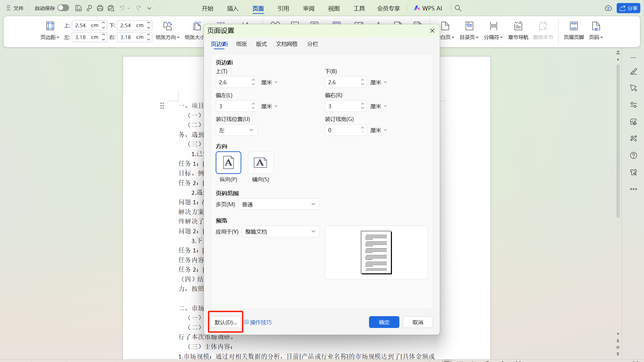Open the 页眉页脚 header/footer tool
Viewport: 644px width, 362px height.
pos(573,31)
